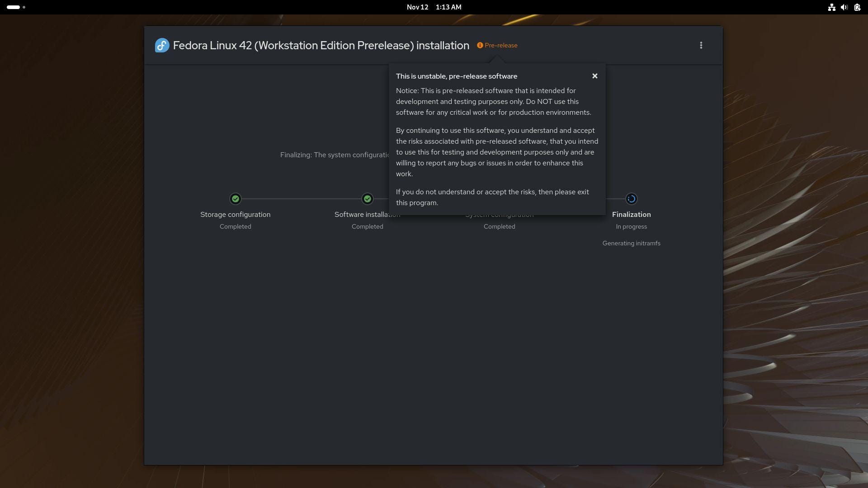Click the Fedora logo in the installer header
This screenshot has height=488, width=868.
click(161, 45)
